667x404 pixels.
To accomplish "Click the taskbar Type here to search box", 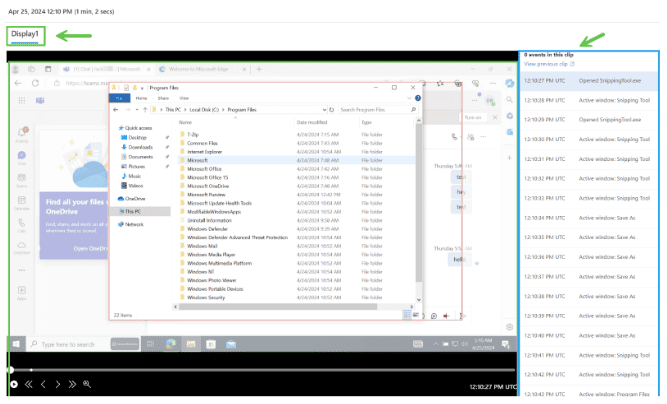I will click(68, 344).
